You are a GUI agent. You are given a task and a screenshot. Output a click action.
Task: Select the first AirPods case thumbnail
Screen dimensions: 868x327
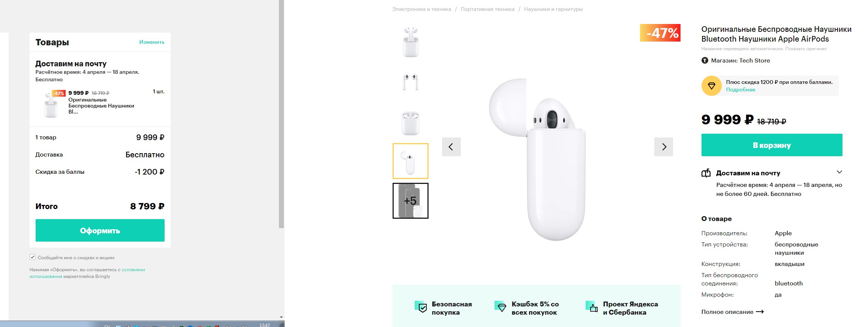click(x=411, y=42)
